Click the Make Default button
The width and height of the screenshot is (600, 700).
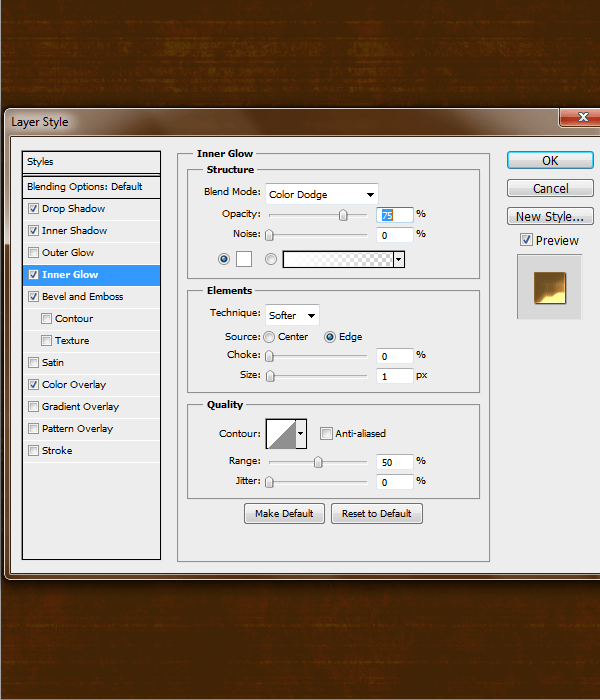coord(284,513)
